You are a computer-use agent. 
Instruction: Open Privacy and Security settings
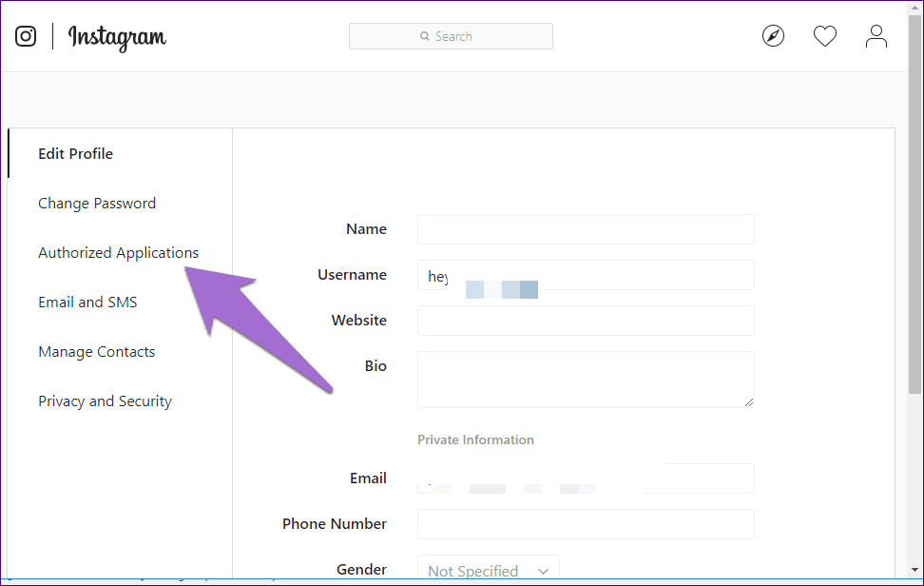[x=105, y=401]
